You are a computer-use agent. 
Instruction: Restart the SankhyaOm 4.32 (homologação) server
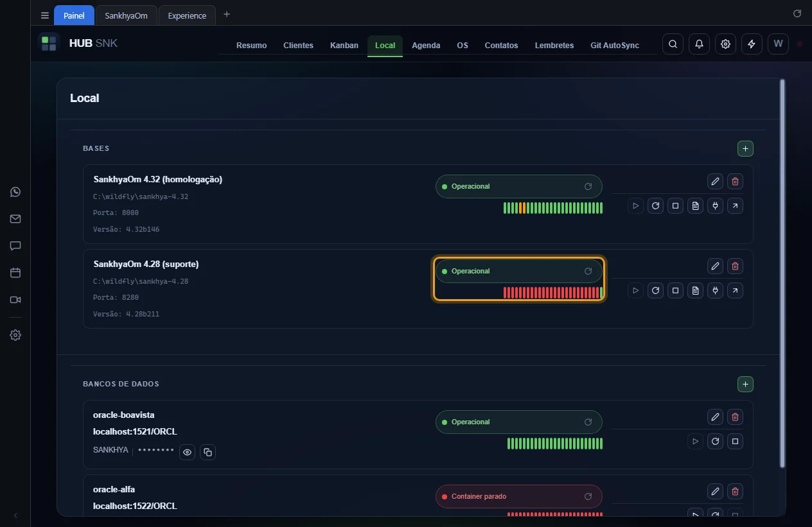tap(655, 206)
